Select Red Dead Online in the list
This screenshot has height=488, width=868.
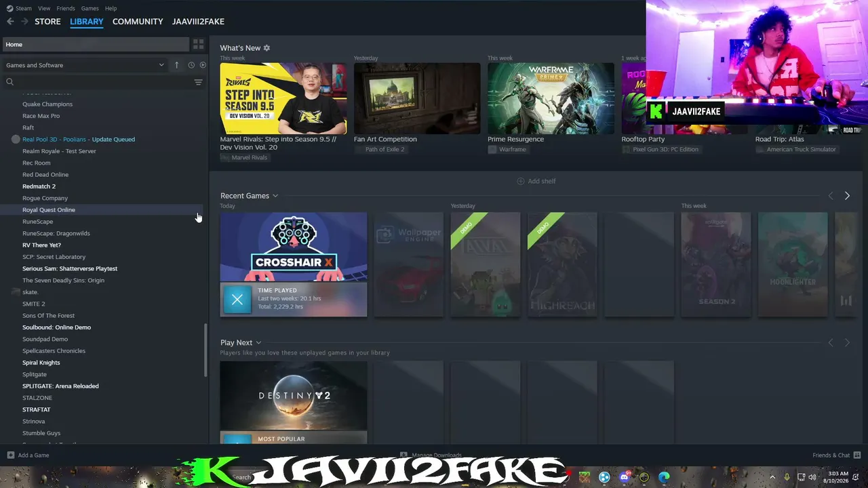pos(45,175)
